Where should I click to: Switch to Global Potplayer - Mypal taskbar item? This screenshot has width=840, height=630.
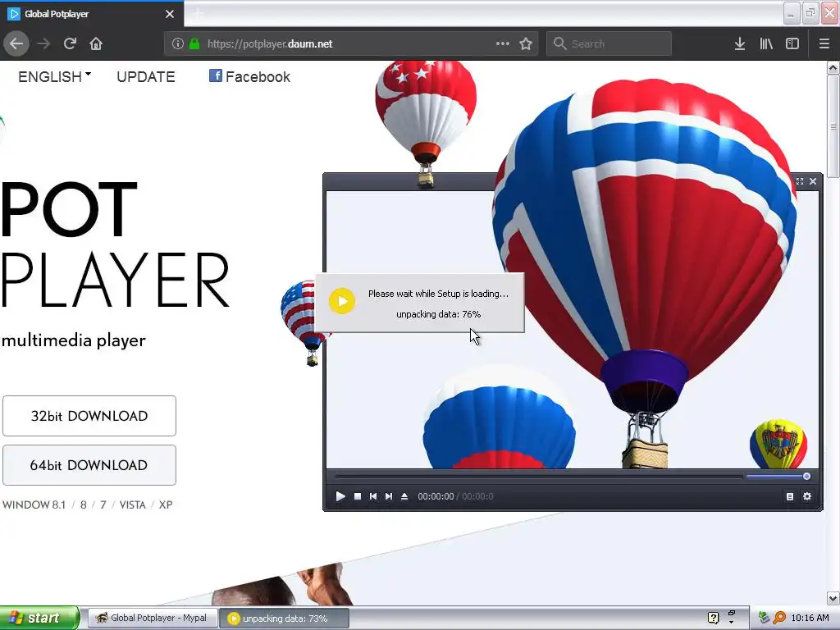click(153, 619)
